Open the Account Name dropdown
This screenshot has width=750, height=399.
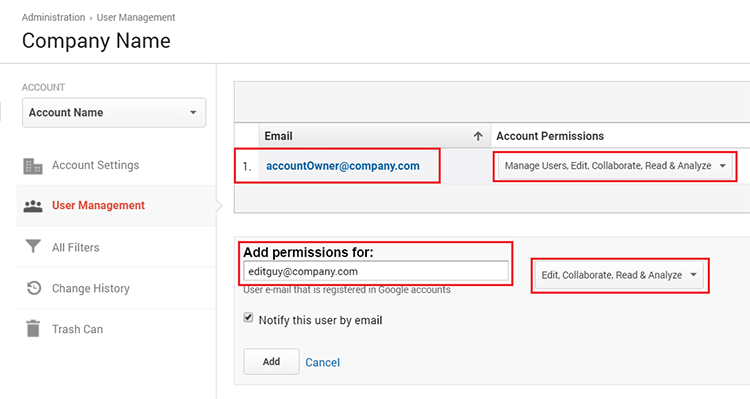click(x=114, y=112)
